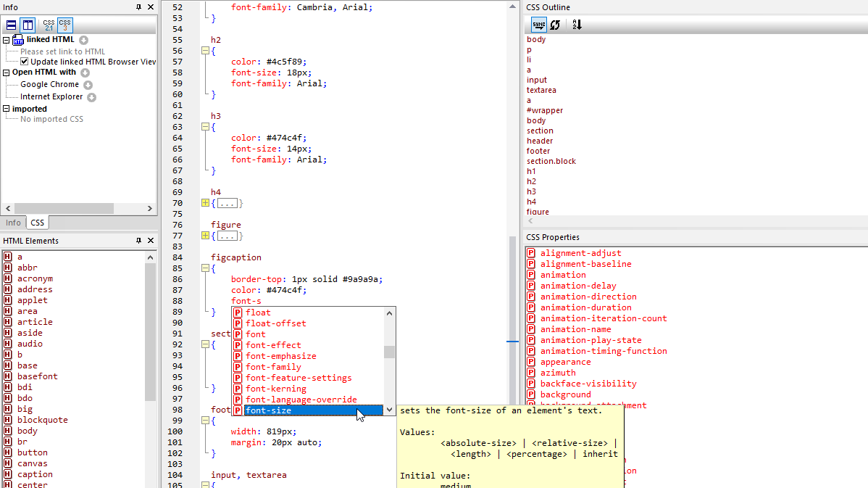Image resolution: width=868 pixels, height=488 pixels.
Task: Collapse the figcaption rule block fold marker
Action: click(x=205, y=268)
